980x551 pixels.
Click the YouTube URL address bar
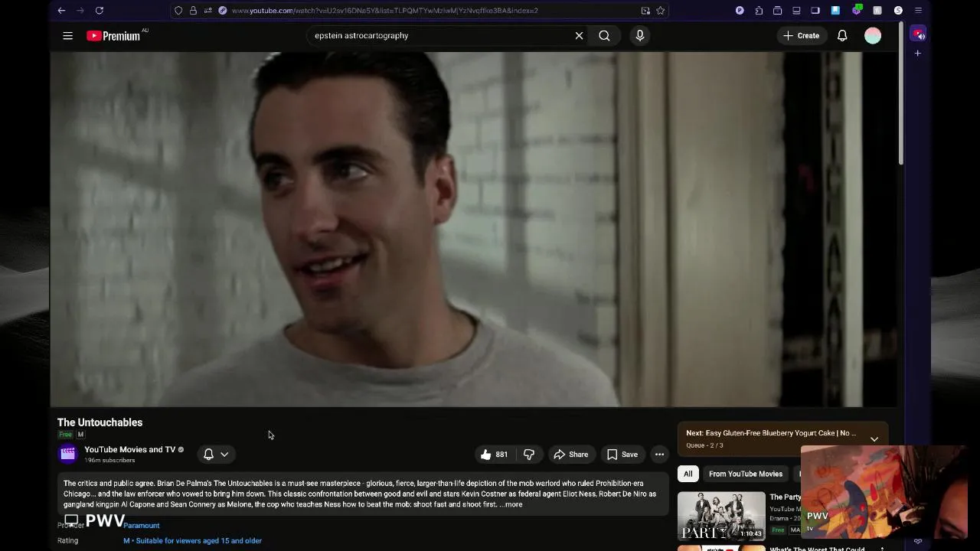pos(429,11)
